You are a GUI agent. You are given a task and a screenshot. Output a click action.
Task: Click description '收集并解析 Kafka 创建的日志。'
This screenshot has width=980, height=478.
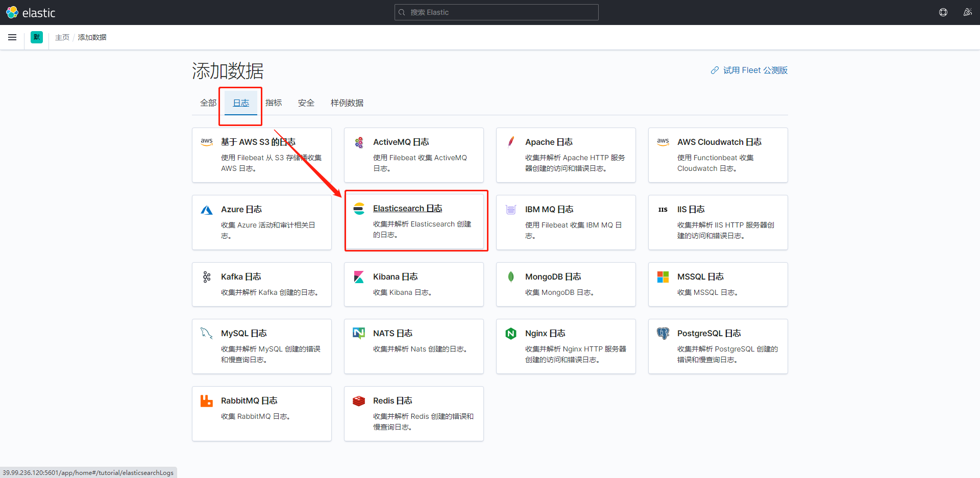click(270, 292)
